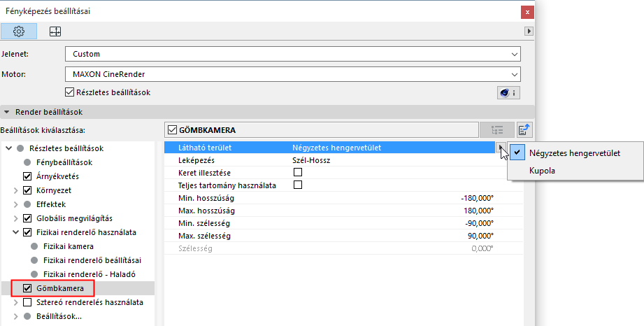Screen dimensions: 644x326
Task: Toggle Keret illesztése checkbox
Action: tap(298, 172)
